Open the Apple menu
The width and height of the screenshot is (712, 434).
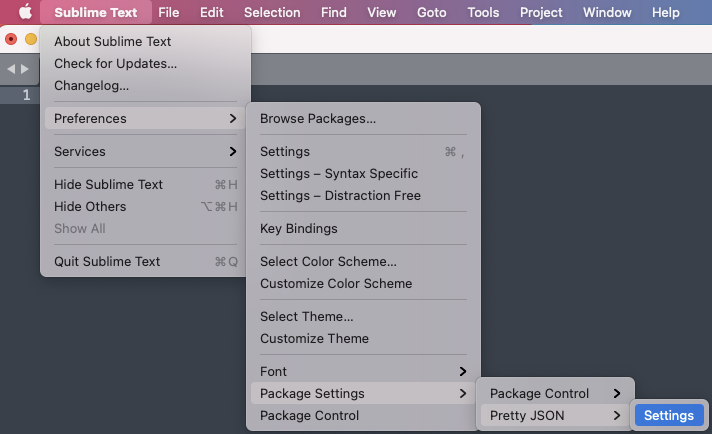pyautogui.click(x=25, y=12)
